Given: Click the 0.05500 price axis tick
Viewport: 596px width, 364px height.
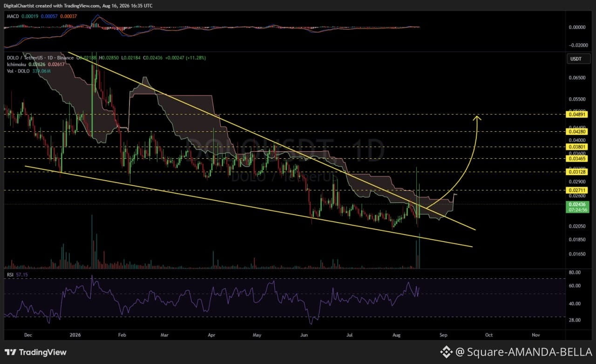Looking at the screenshot, I should (577, 99).
